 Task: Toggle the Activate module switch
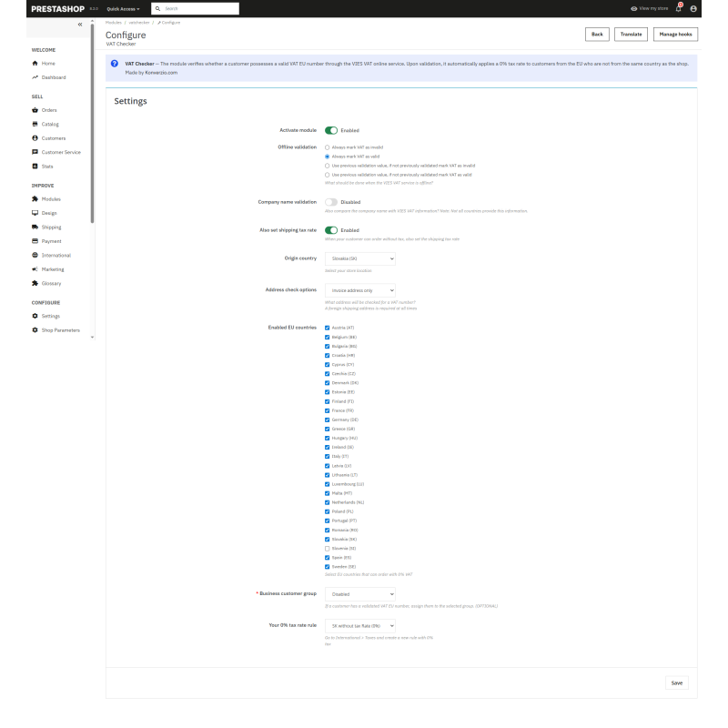(x=331, y=130)
